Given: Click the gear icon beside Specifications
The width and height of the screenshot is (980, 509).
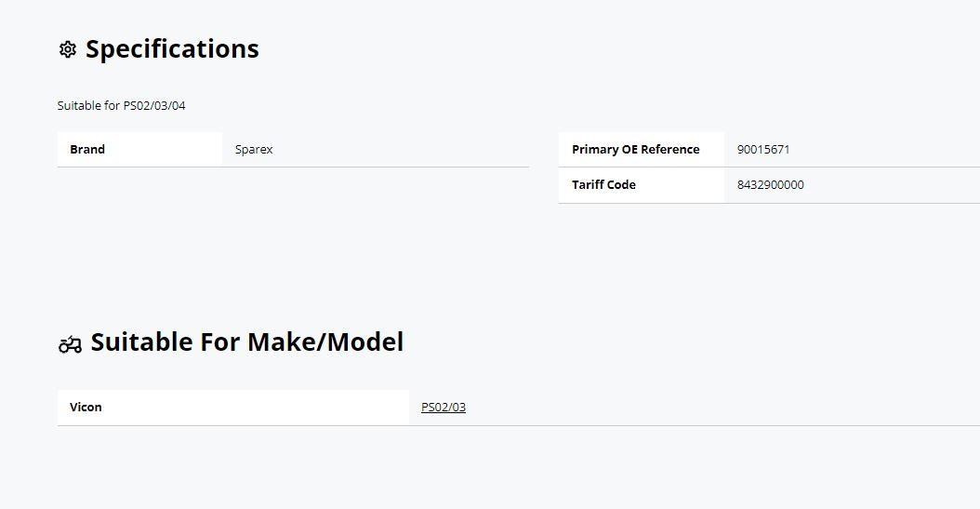Looking at the screenshot, I should click(x=67, y=49).
